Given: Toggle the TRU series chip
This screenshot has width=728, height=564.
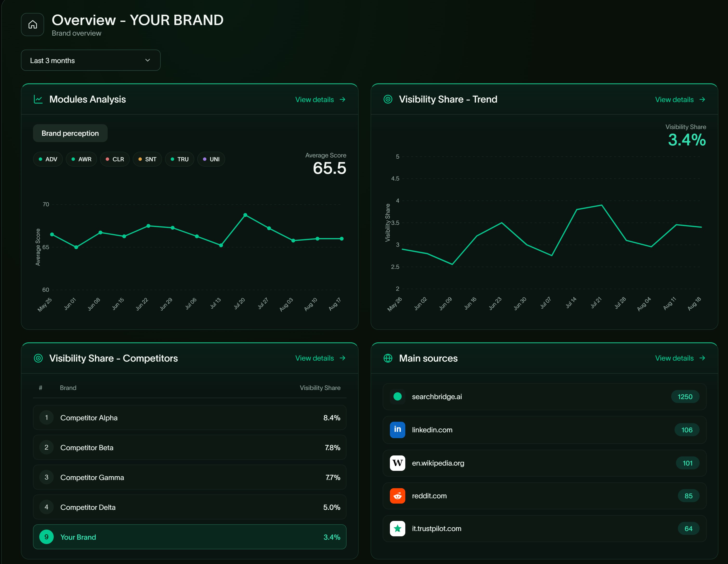Looking at the screenshot, I should 180,159.
